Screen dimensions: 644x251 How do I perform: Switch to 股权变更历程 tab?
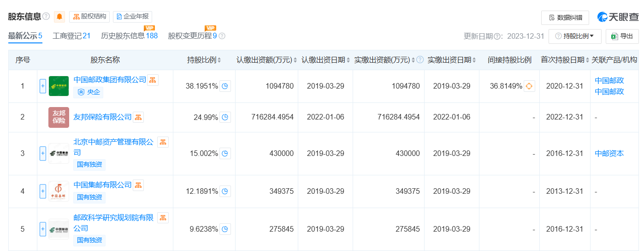click(x=192, y=36)
